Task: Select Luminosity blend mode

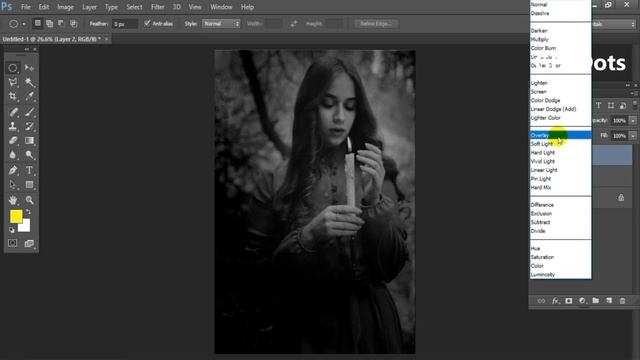Action: click(x=560, y=274)
